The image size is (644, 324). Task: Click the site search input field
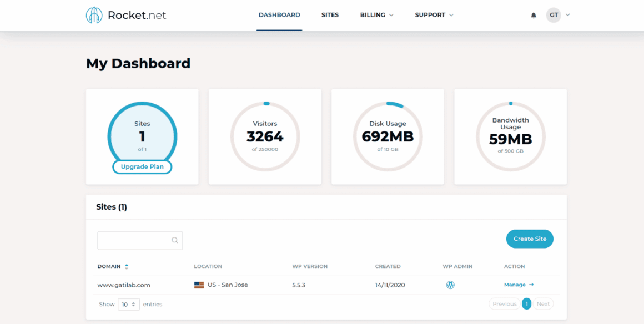[x=136, y=240]
